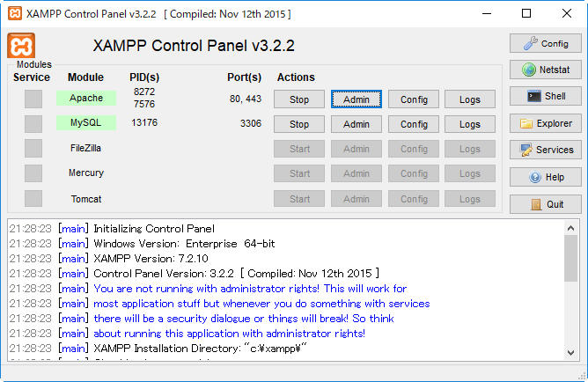Maximize the XAMPP window
This screenshot has height=382, width=588.
point(526,13)
